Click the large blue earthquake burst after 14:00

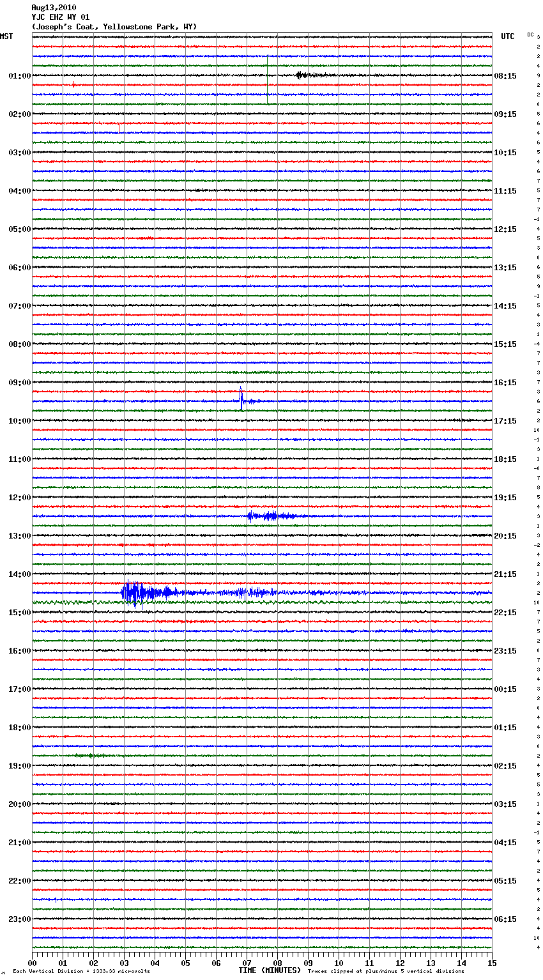tap(150, 593)
